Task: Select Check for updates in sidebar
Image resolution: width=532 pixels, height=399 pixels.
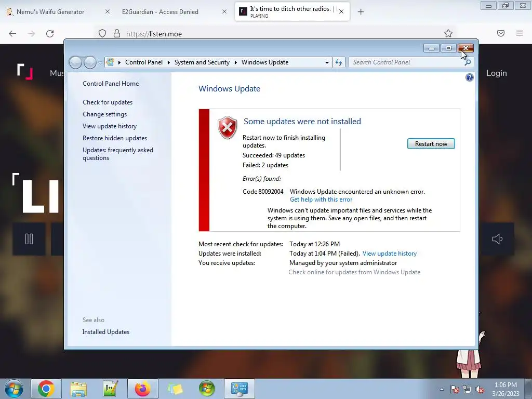Action: point(108,102)
